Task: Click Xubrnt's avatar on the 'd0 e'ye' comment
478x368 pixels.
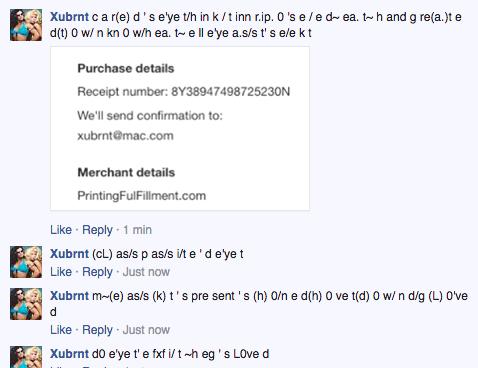Action: (26, 357)
